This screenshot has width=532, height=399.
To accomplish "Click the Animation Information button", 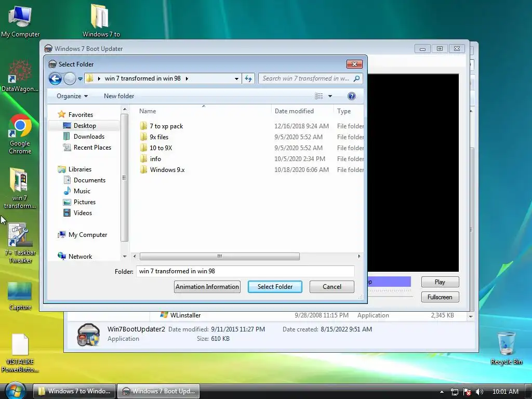I will (x=207, y=287).
